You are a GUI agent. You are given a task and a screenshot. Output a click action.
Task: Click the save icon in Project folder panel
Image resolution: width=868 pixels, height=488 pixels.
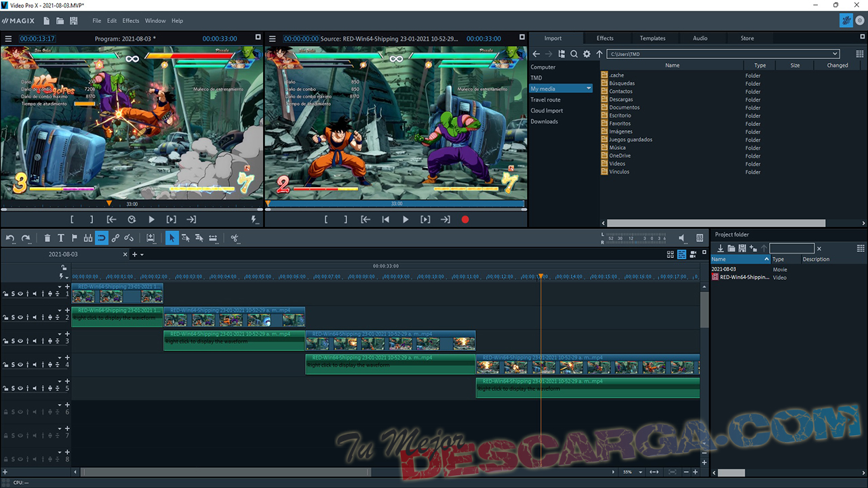(742, 249)
